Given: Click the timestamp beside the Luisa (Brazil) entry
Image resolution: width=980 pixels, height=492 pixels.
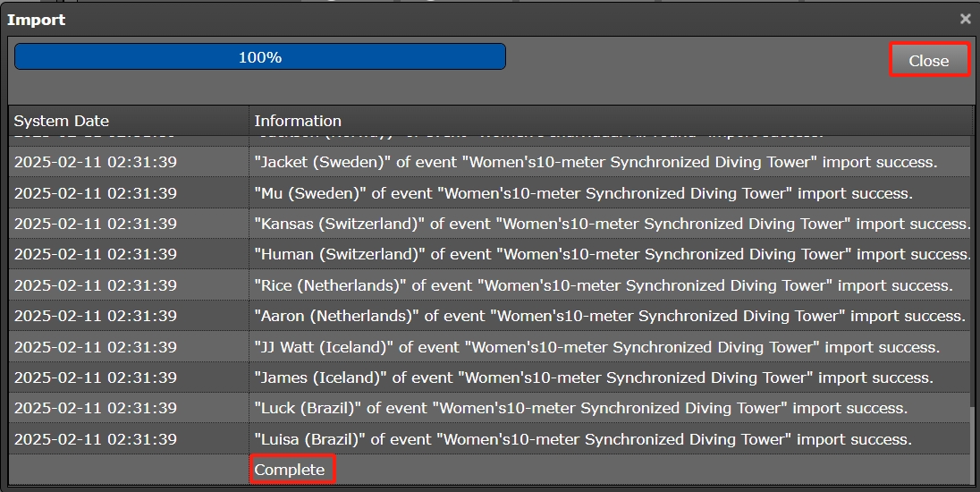Looking at the screenshot, I should tap(95, 439).
